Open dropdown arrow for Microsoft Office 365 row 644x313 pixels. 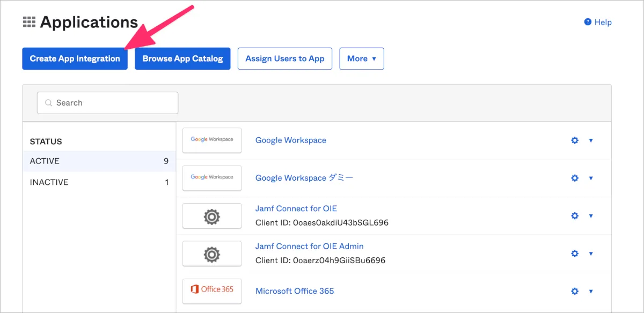pos(591,291)
